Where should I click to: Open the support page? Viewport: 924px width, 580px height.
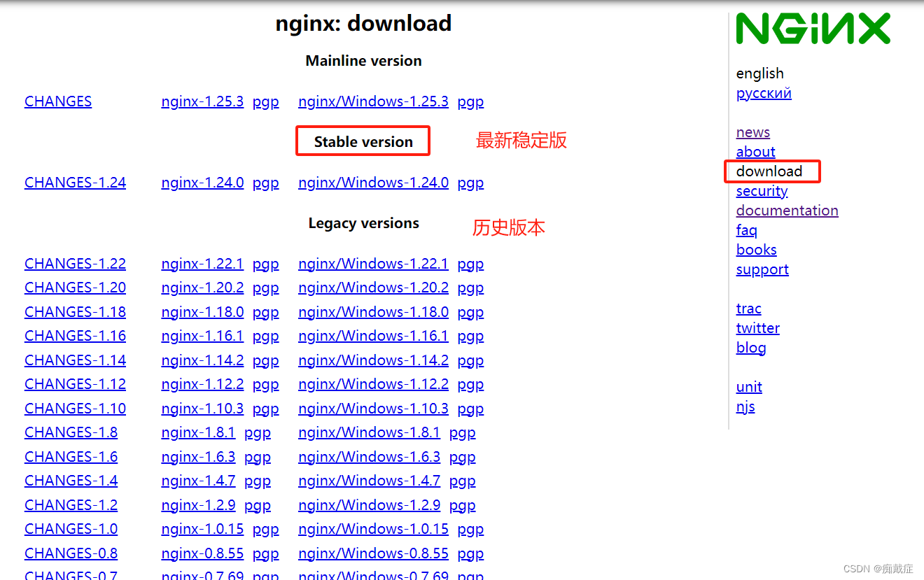click(x=762, y=269)
